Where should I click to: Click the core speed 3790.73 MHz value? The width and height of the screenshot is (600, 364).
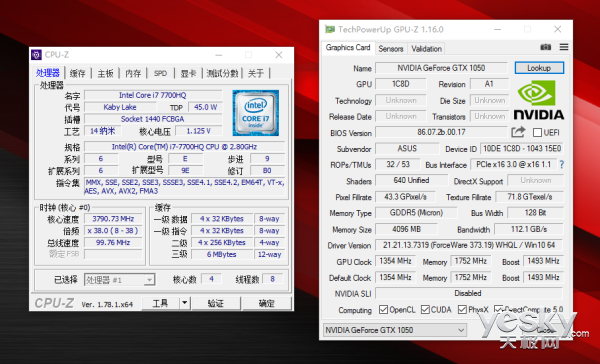(x=113, y=219)
